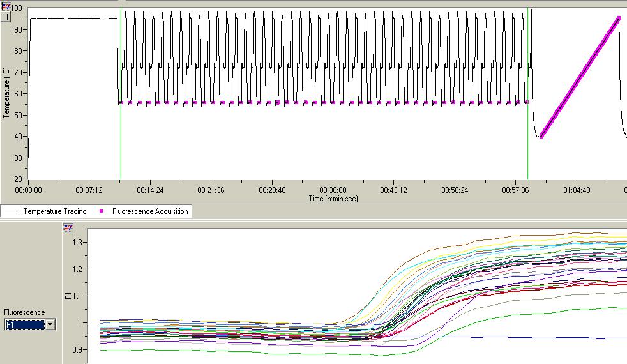Screen dimensions: 627x364
Task: Click the 01:04:48 time axis label
Action: [x=577, y=190]
